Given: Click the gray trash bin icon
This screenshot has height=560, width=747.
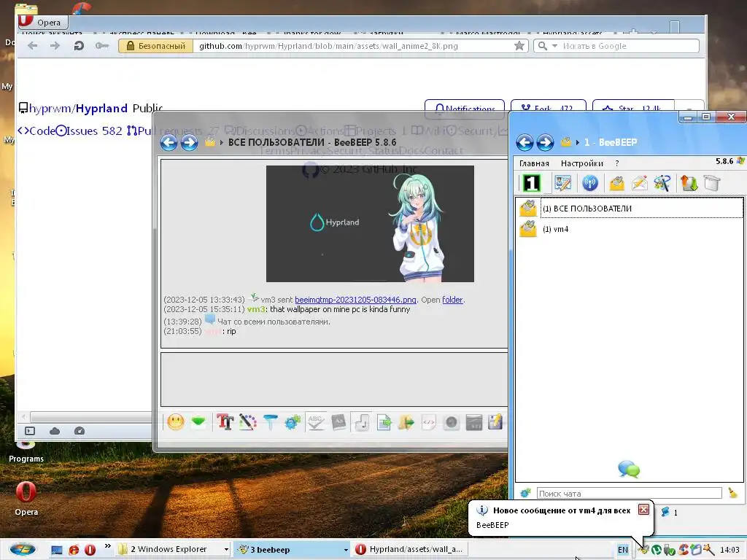Looking at the screenshot, I should point(712,183).
